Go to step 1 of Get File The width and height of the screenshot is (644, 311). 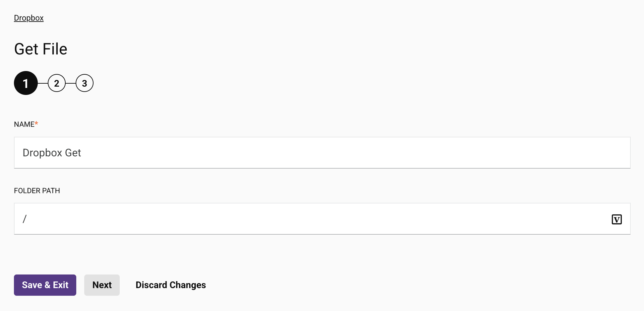coord(26,83)
